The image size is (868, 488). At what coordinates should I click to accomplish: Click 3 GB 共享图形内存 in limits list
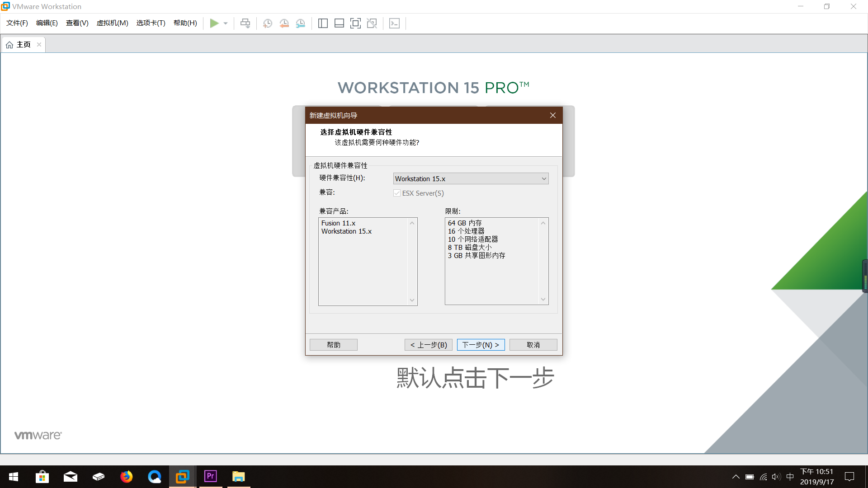click(476, 256)
